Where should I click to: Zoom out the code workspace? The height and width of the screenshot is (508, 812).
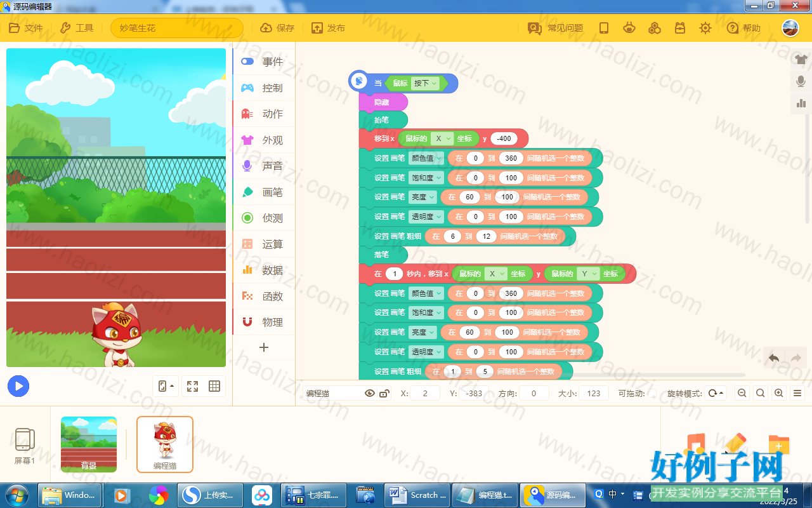742,393
